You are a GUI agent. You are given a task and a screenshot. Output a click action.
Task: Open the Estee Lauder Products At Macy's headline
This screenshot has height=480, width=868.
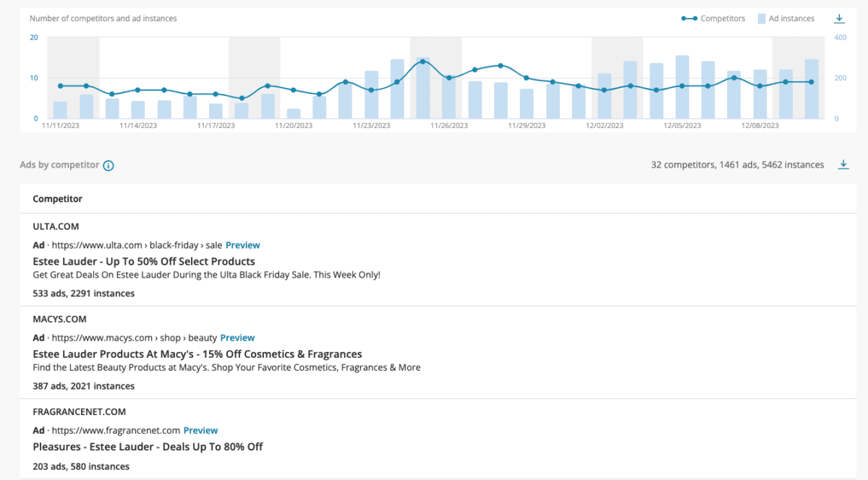[x=197, y=354]
